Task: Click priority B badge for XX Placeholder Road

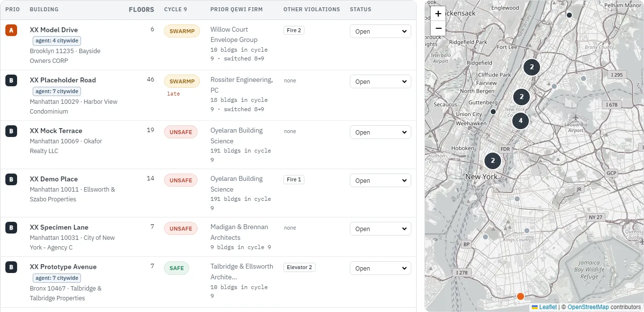Action: pyautogui.click(x=11, y=80)
